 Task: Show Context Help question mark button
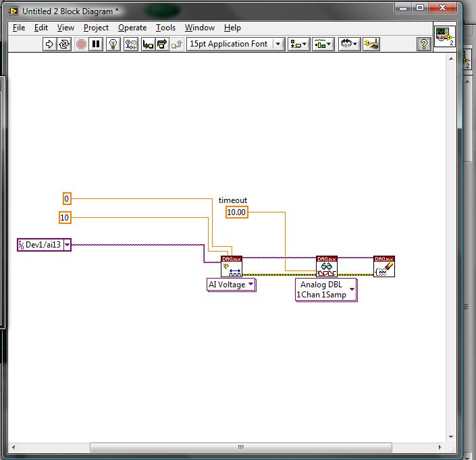pyautogui.click(x=424, y=45)
